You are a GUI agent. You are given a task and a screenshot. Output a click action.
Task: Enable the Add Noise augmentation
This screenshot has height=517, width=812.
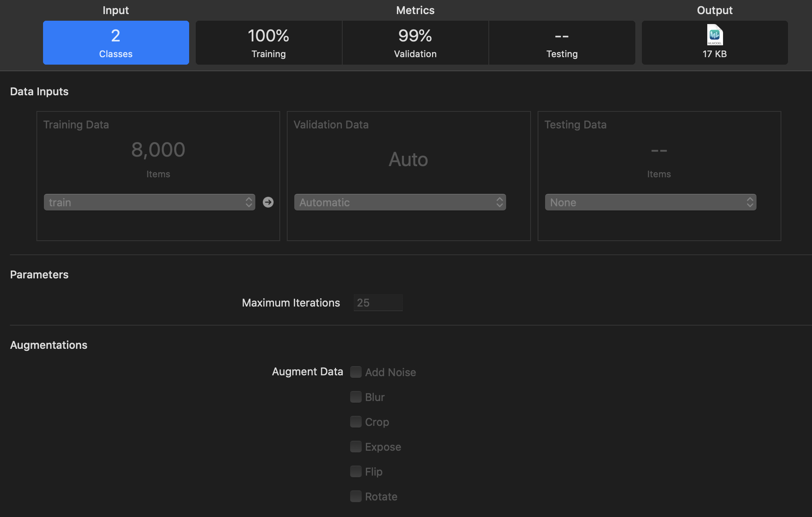pos(356,372)
